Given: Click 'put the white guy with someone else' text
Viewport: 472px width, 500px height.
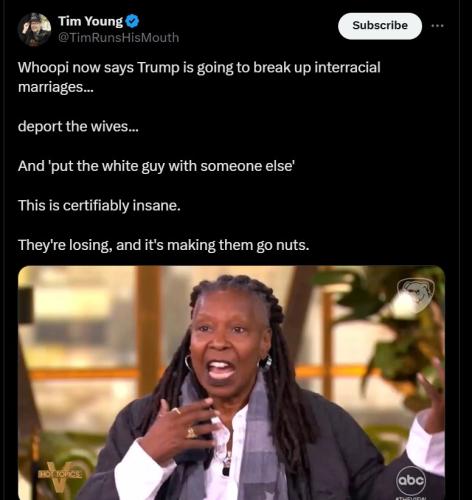Looking at the screenshot, I should click(172, 166).
